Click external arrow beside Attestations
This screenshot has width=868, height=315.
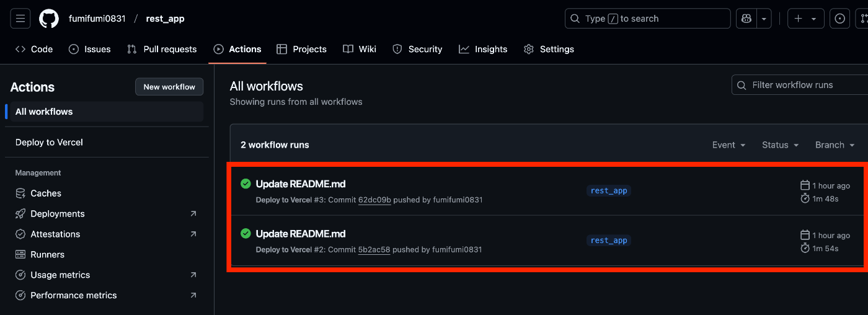pyautogui.click(x=193, y=234)
